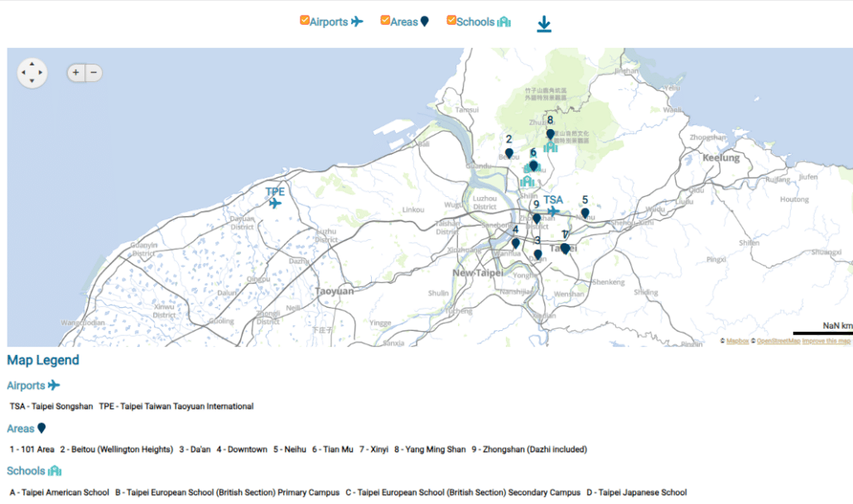Image resolution: width=853 pixels, height=504 pixels.
Task: Pan the map right using arrow control
Action: (41, 73)
